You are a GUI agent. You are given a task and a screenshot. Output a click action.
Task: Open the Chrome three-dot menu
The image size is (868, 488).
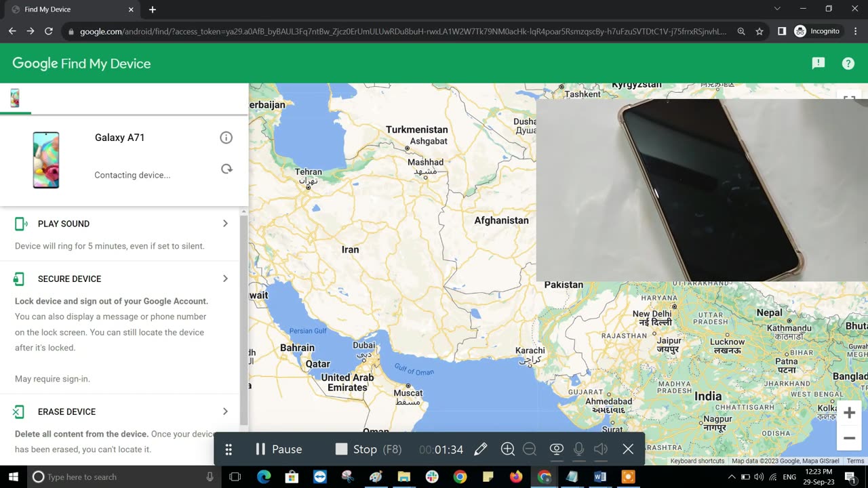pos(855,31)
